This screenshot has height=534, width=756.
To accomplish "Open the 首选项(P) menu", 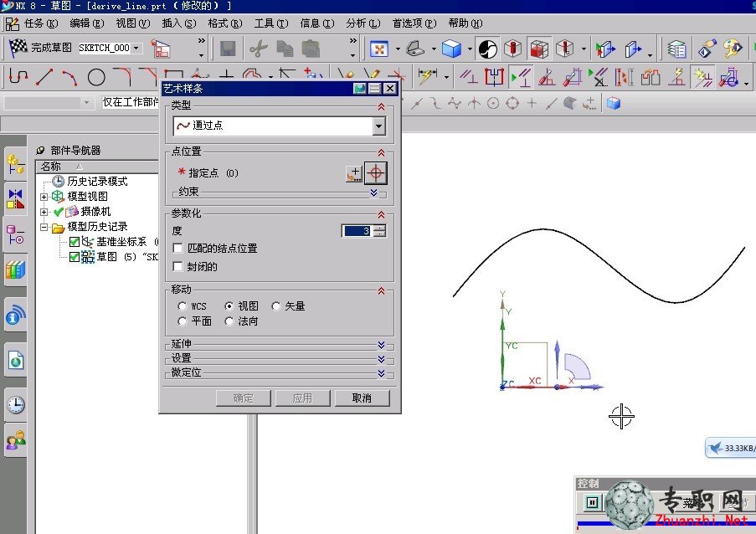I will 414,23.
